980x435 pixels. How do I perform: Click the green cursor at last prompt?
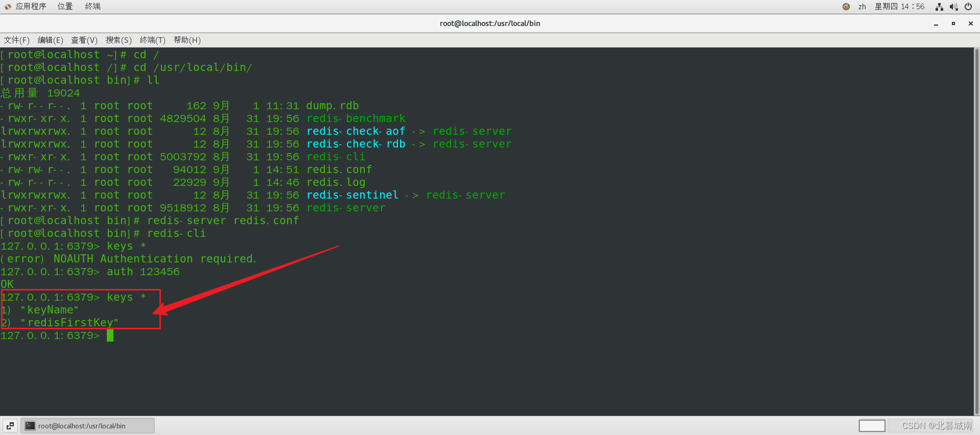coord(110,335)
